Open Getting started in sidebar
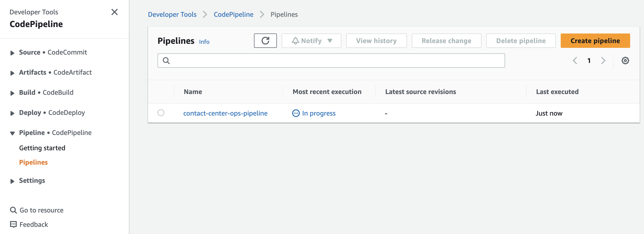644x234 pixels. [42, 148]
